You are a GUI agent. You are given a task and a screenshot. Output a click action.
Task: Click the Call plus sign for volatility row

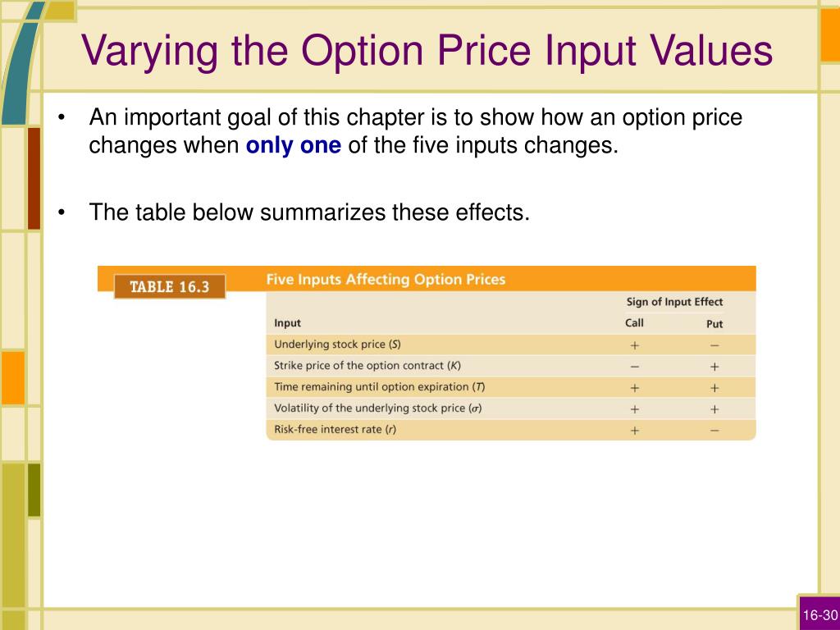tap(635, 409)
